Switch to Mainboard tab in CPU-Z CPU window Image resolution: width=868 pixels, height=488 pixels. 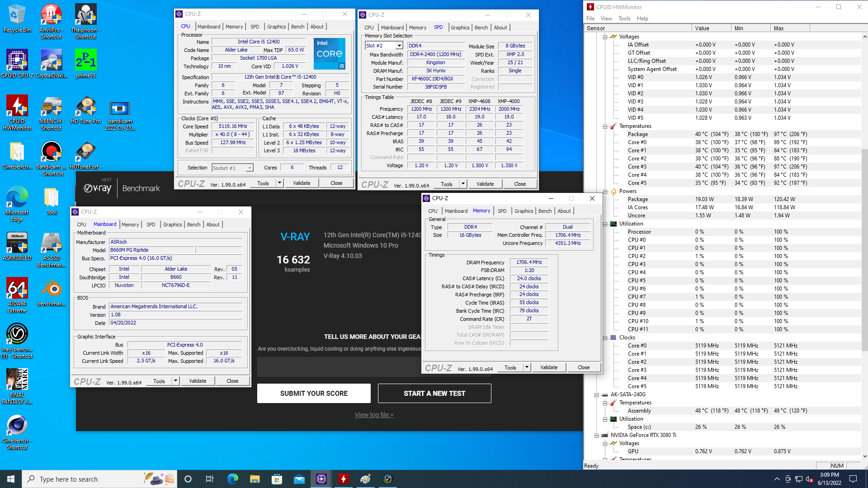point(209,27)
